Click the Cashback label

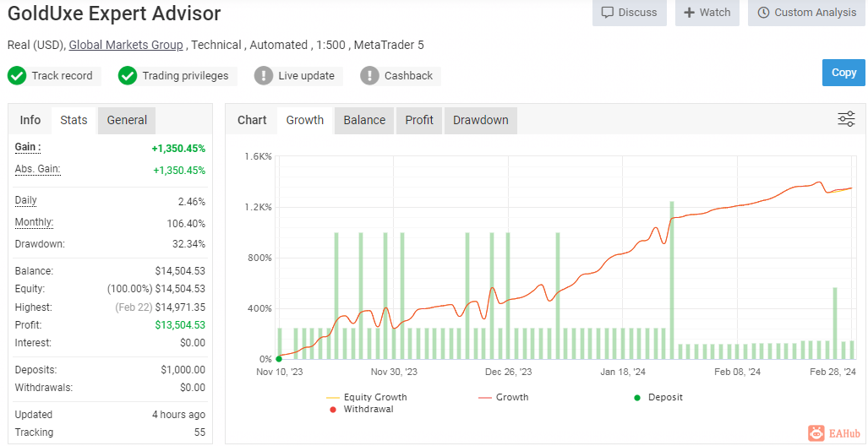tap(408, 76)
